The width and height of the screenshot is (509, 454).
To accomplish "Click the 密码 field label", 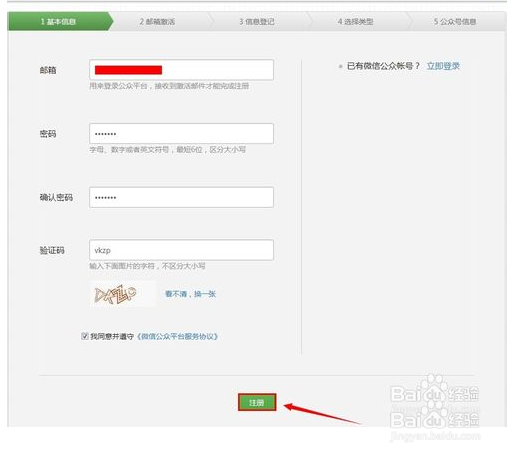I will (x=48, y=134).
